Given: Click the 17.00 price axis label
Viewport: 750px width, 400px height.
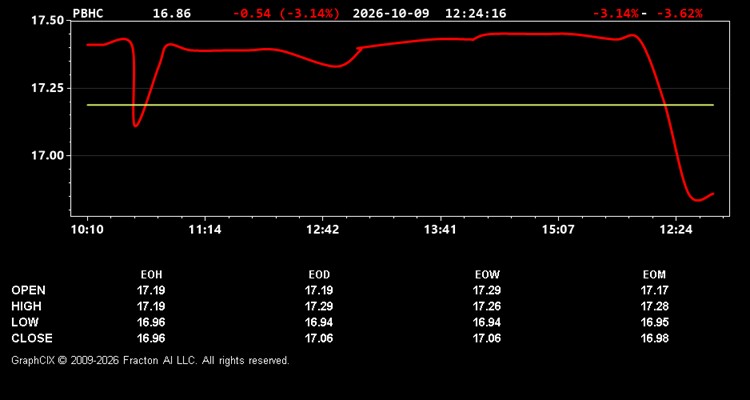Looking at the screenshot, I should pyautogui.click(x=47, y=156).
